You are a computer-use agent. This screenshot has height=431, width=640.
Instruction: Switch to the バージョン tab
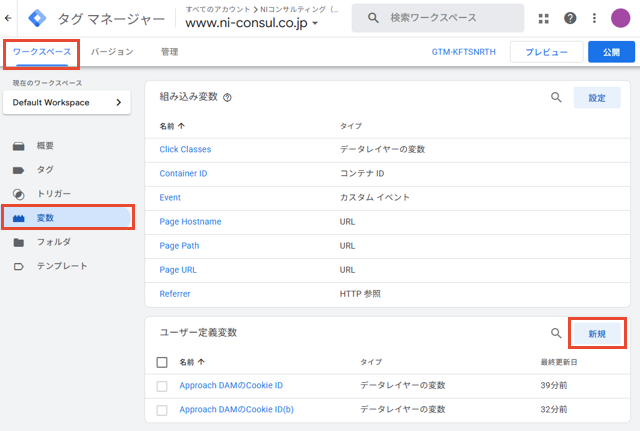[x=112, y=52]
